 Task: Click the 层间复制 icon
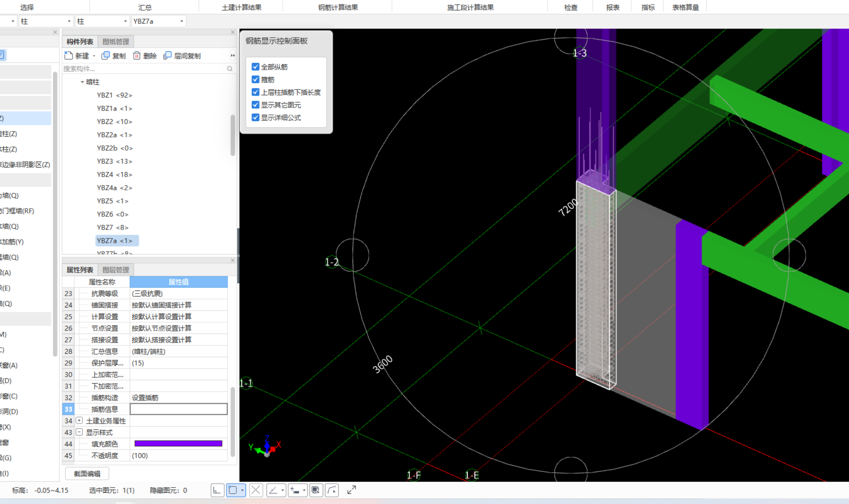coord(167,55)
